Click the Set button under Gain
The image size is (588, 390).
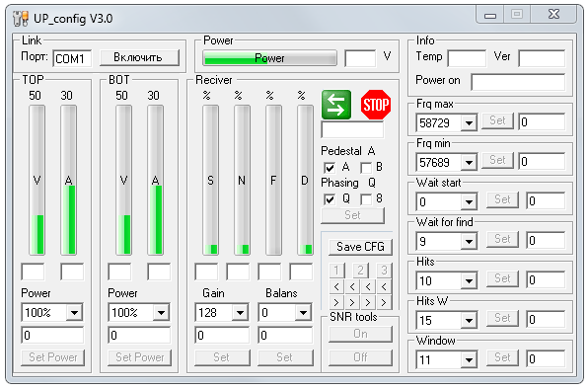[x=222, y=357]
